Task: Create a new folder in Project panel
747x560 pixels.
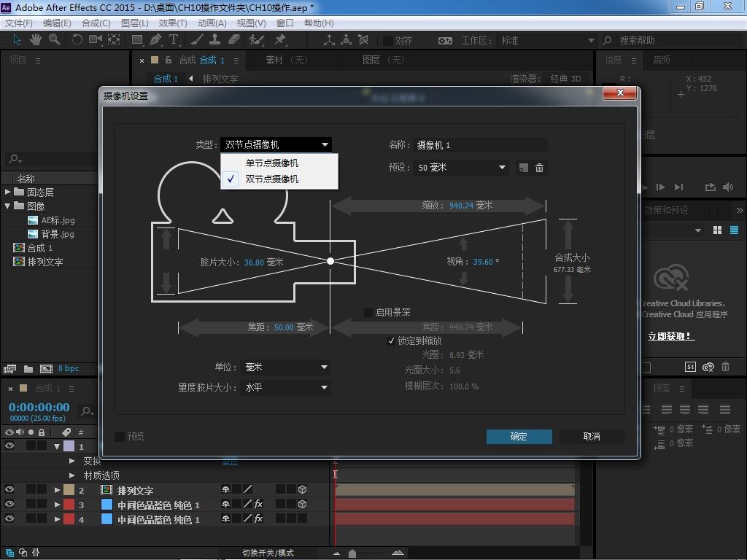Action: tap(28, 368)
